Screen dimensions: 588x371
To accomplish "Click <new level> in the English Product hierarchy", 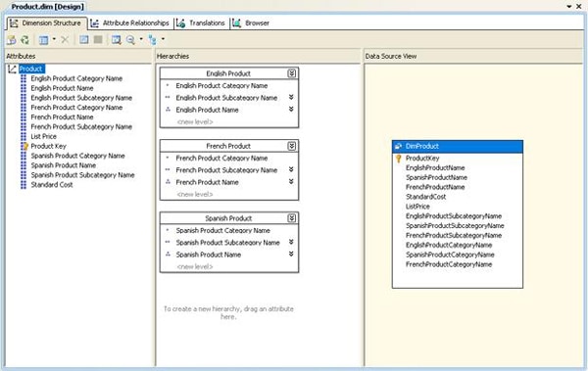I will (x=195, y=122).
